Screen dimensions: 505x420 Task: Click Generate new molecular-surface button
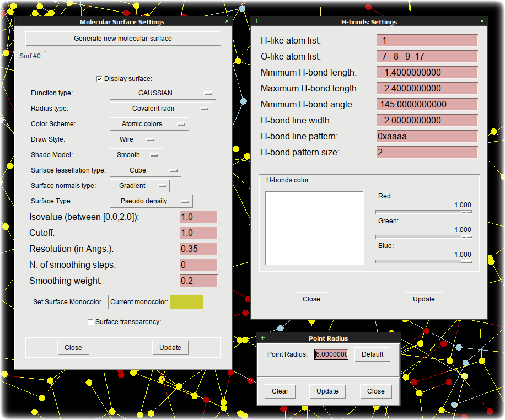[x=123, y=39]
